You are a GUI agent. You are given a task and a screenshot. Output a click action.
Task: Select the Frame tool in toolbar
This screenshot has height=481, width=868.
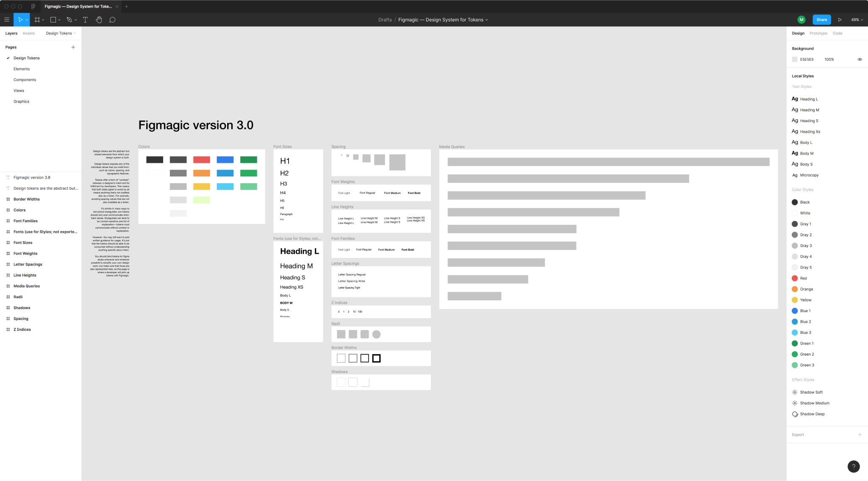[x=37, y=20]
